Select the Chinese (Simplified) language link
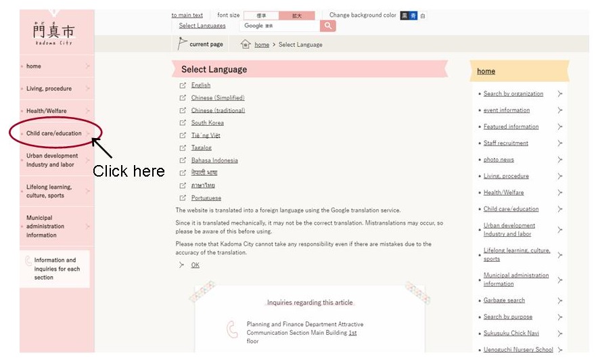Viewport: 596px width, 364px height. (x=218, y=98)
